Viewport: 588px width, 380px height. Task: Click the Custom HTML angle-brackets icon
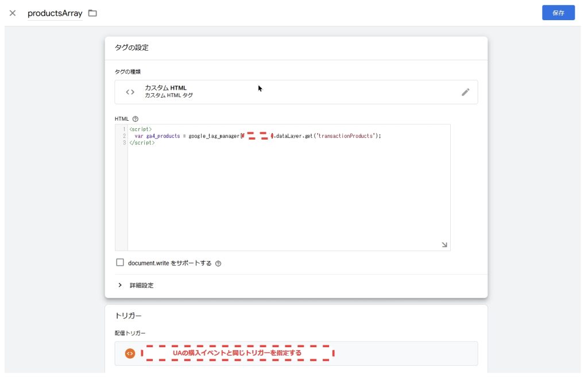(x=130, y=92)
